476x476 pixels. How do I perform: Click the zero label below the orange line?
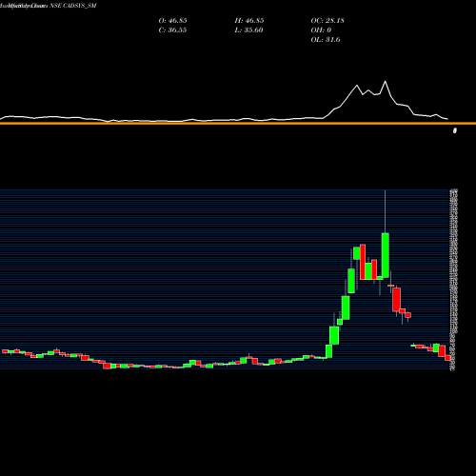pos(455,130)
